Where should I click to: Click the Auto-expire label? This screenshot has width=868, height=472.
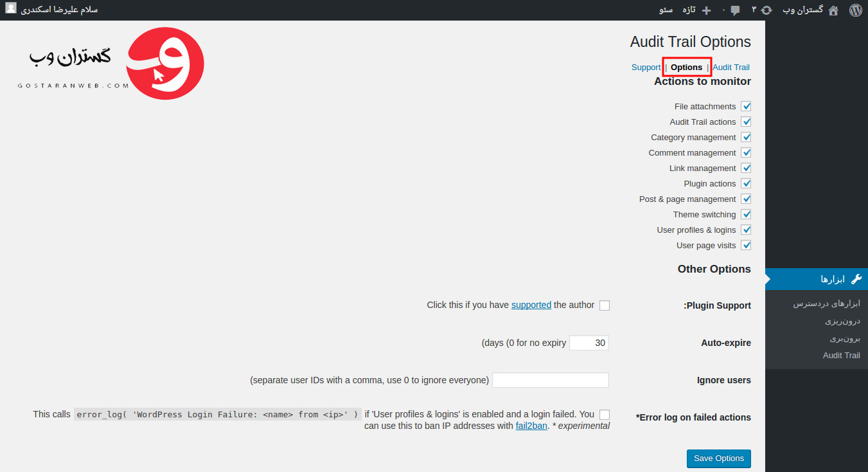(x=726, y=343)
